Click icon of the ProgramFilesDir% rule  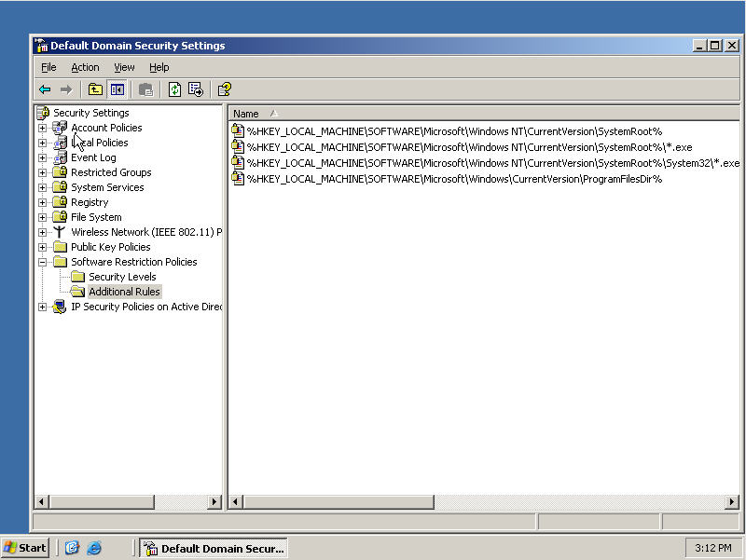click(x=238, y=179)
